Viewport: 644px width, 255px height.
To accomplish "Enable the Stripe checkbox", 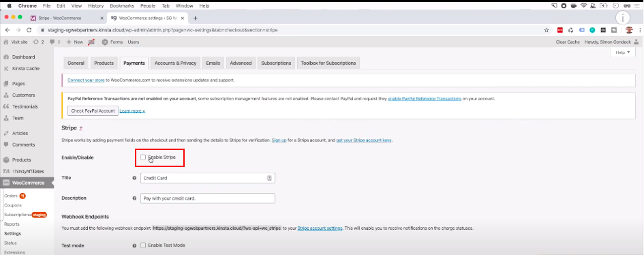I will [143, 157].
